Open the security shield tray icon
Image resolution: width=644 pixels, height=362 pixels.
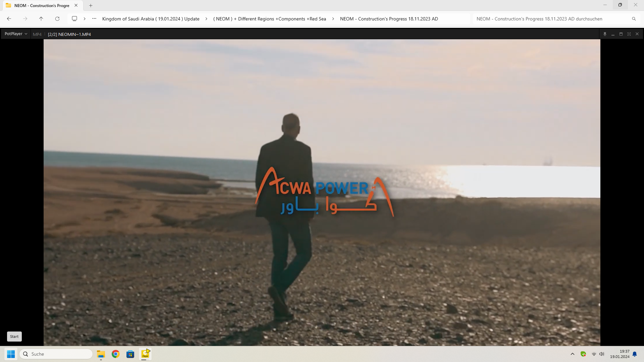(583, 354)
